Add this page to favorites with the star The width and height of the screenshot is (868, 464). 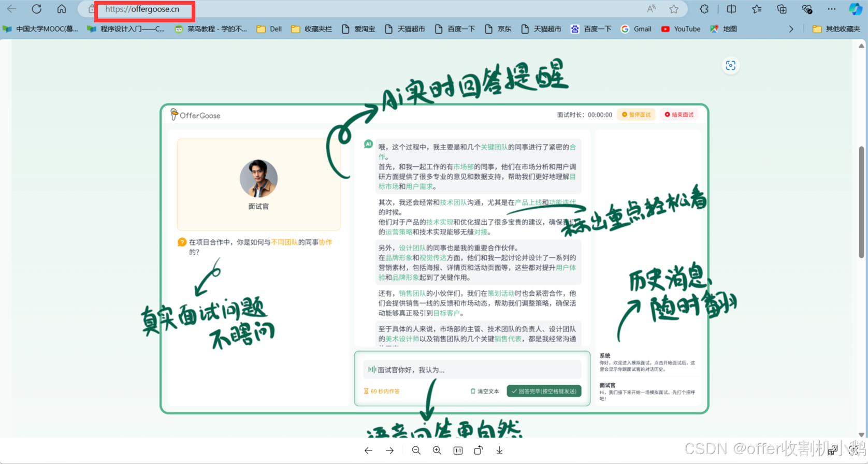[674, 9]
